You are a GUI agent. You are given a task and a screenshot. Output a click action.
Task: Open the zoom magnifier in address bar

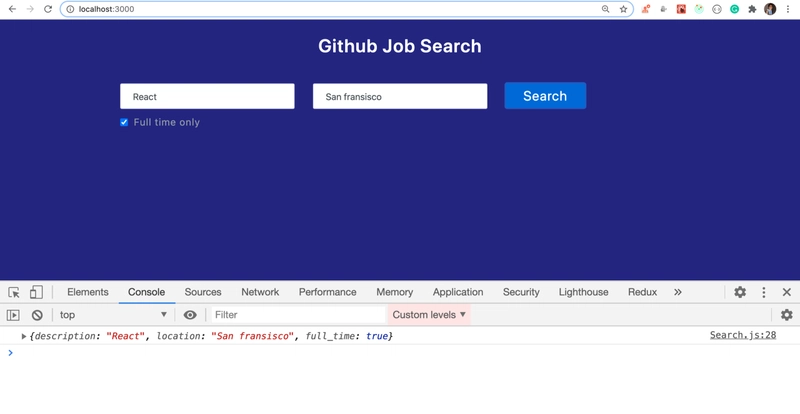605,9
